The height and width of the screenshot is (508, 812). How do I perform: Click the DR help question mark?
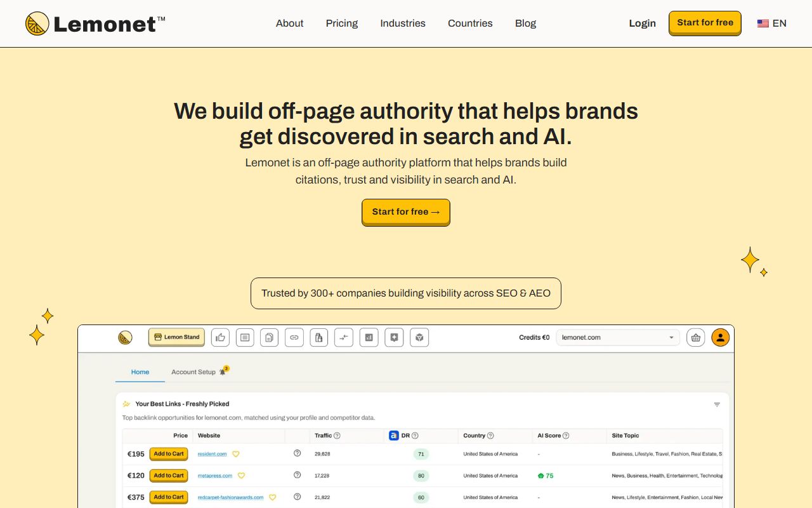point(415,436)
